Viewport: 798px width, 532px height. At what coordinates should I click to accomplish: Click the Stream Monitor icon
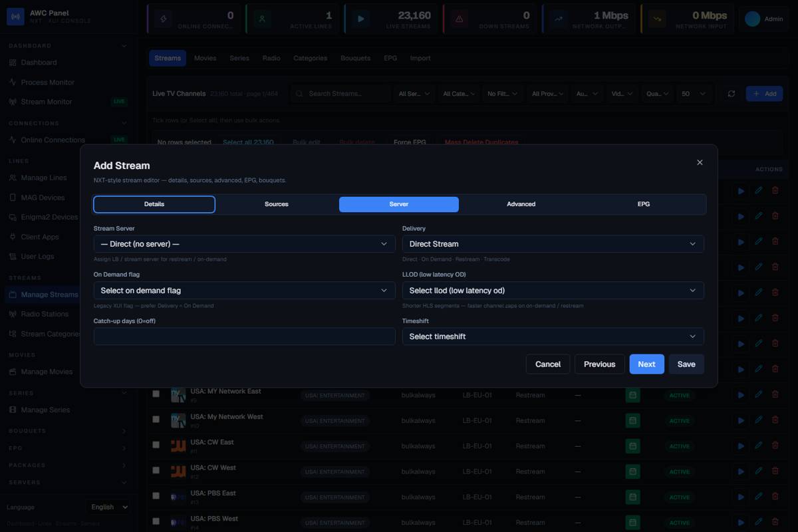pos(13,102)
